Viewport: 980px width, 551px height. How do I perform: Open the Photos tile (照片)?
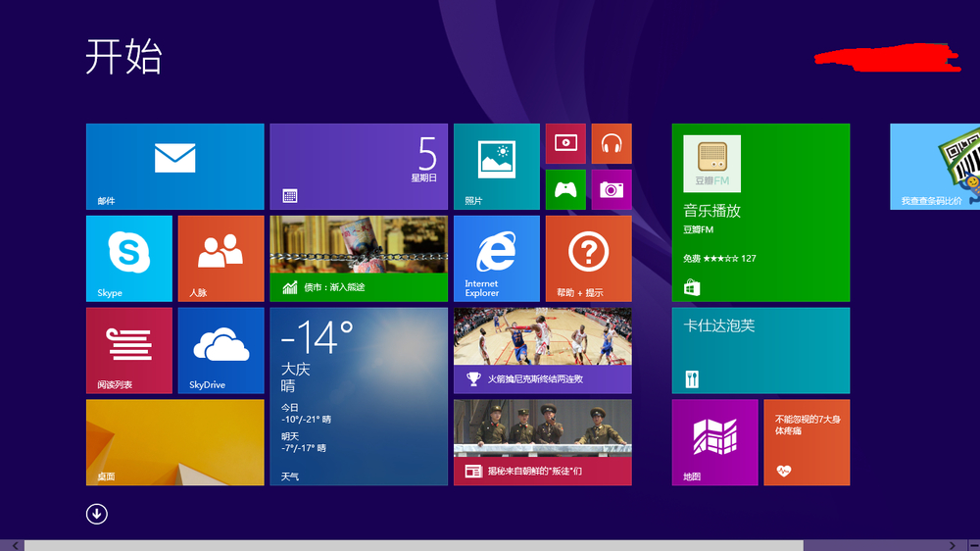497,167
